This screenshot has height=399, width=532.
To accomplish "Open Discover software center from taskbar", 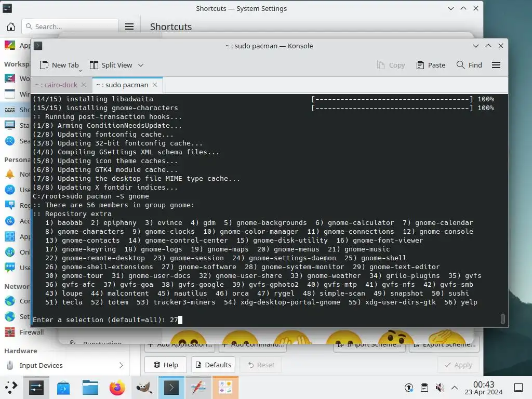I will click(63, 388).
